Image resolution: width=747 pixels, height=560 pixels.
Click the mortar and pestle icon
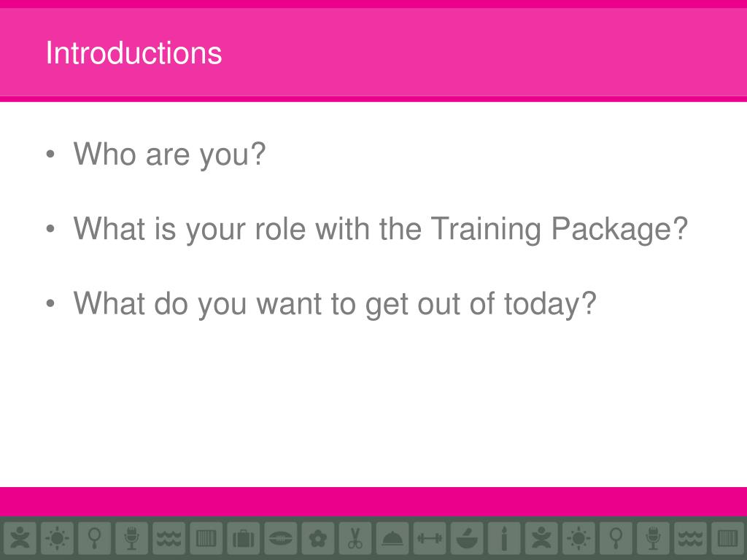click(x=467, y=539)
